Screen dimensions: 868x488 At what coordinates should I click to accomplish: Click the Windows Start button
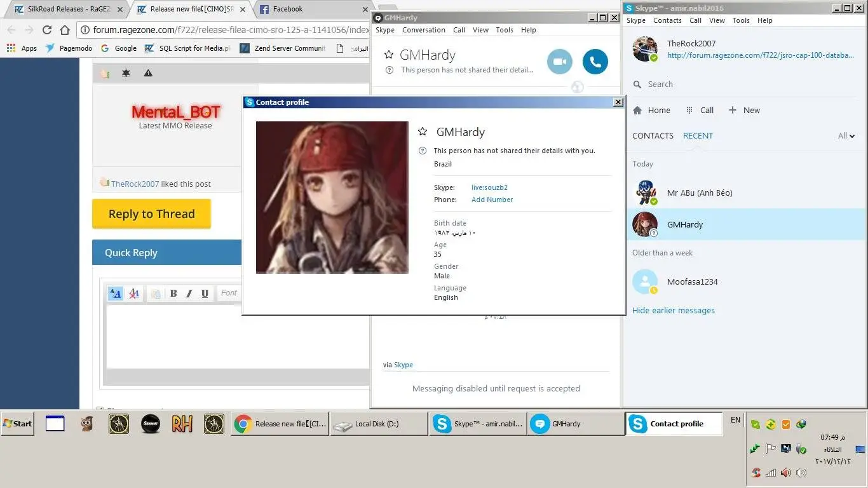click(x=18, y=424)
